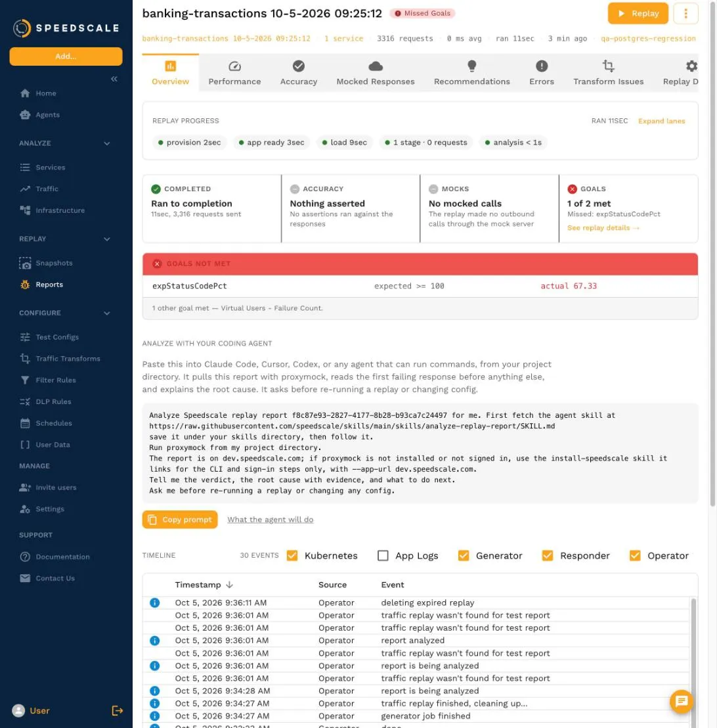
Task: Switch to the Performance tab
Action: click(234, 73)
